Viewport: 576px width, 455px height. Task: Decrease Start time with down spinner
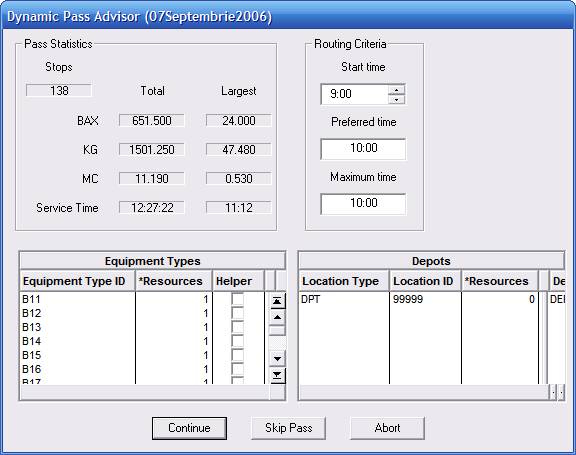pos(396,99)
